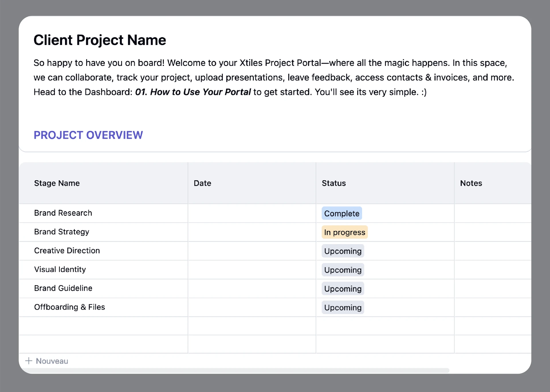
Task: Click the Notes cell for Brand Guideline
Action: 493,289
